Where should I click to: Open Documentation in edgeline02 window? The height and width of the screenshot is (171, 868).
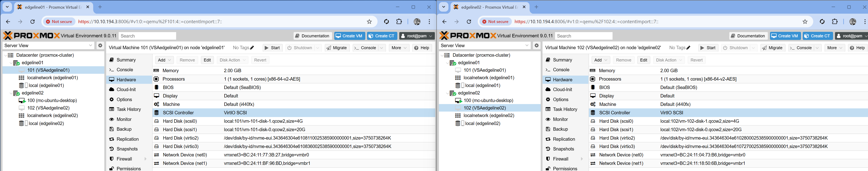pyautogui.click(x=748, y=36)
